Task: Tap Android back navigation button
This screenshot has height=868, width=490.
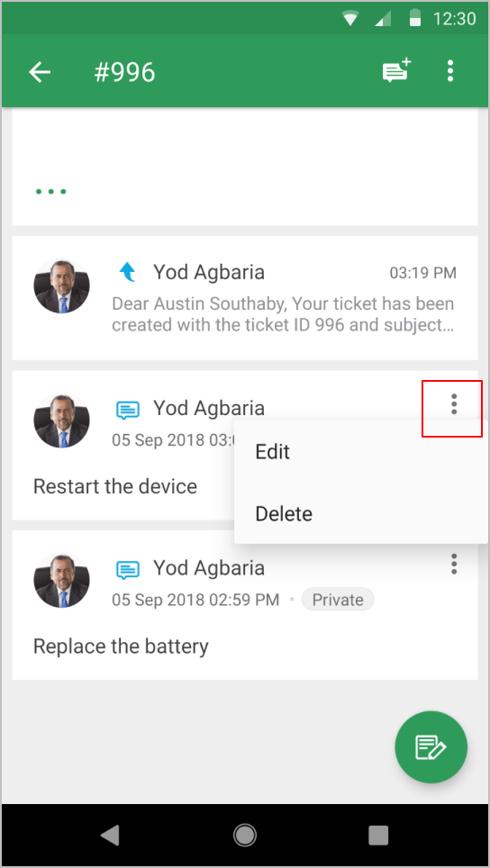Action: (x=110, y=836)
